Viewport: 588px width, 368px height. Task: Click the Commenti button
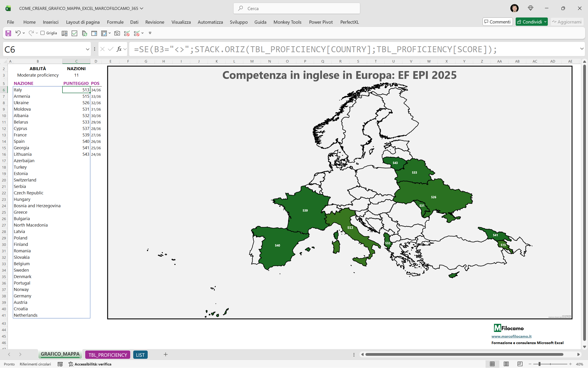[x=497, y=22]
